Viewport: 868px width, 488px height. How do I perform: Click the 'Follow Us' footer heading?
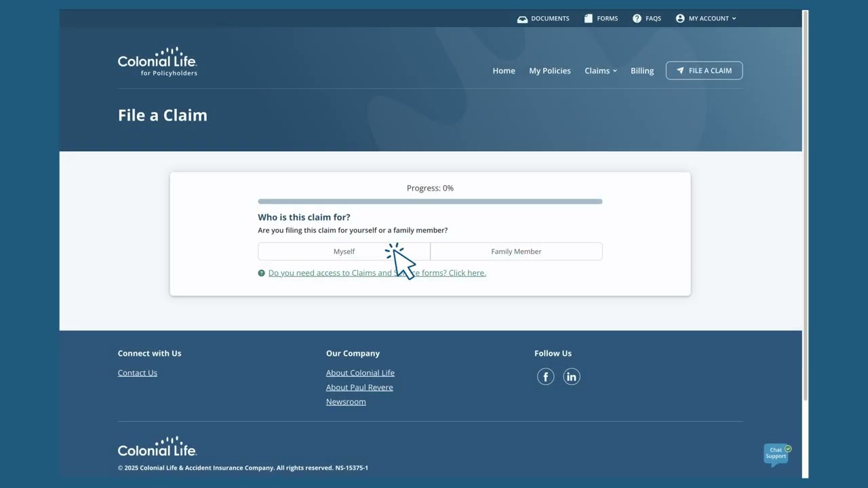[x=553, y=353]
